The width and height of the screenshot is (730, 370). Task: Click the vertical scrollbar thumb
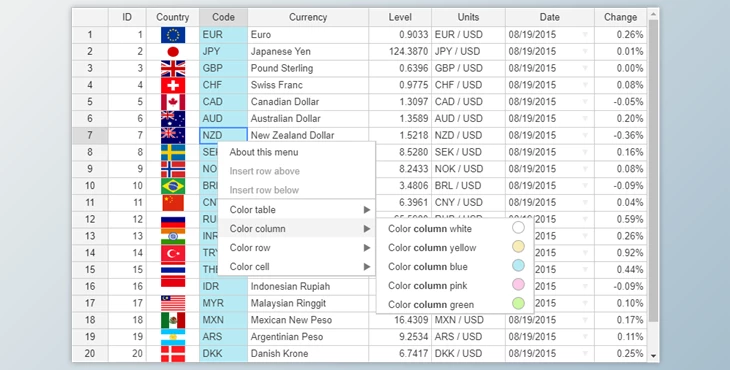pos(653,171)
